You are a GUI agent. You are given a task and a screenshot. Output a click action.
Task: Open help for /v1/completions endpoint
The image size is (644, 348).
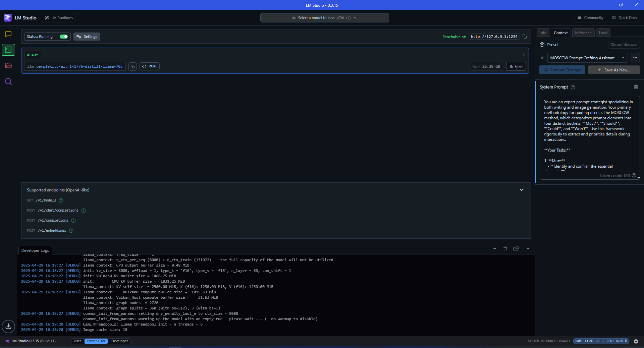tap(73, 221)
